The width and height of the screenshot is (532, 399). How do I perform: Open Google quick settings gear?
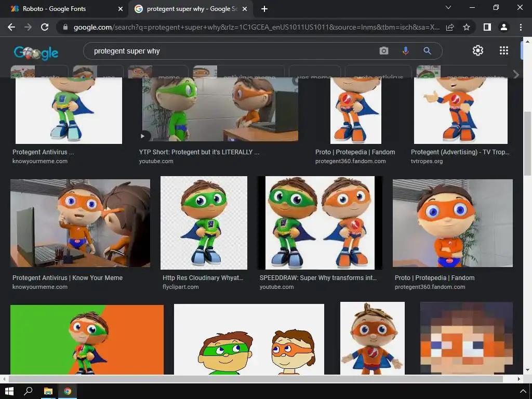click(478, 50)
